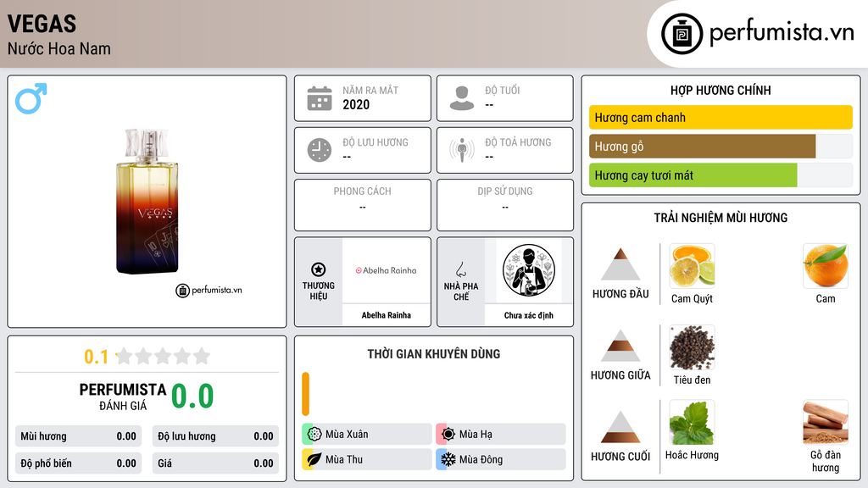The image size is (868, 488).
Task: Click the green 0.0 Perfumista score
Action: click(192, 396)
